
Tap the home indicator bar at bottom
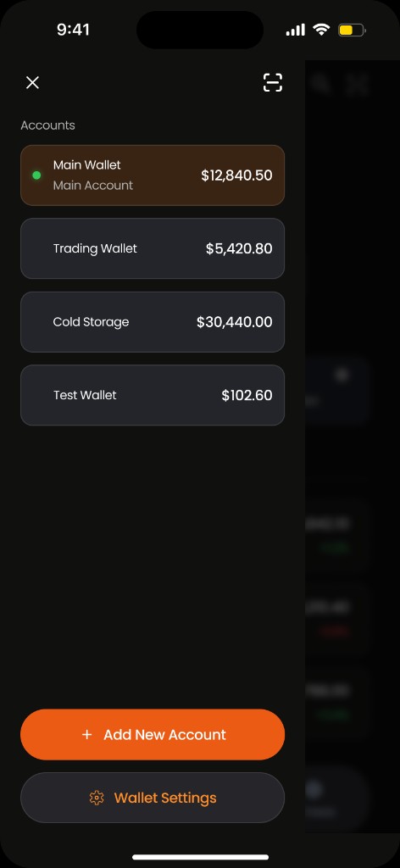(x=200, y=857)
